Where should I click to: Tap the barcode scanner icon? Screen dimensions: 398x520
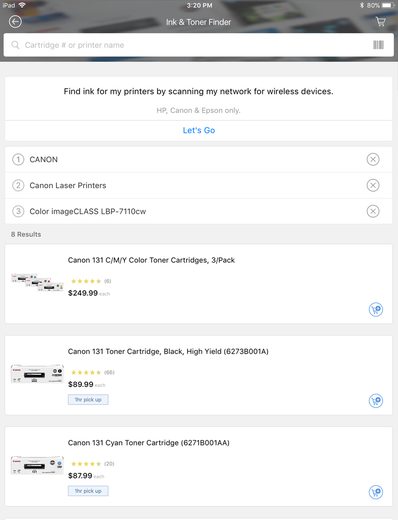378,45
